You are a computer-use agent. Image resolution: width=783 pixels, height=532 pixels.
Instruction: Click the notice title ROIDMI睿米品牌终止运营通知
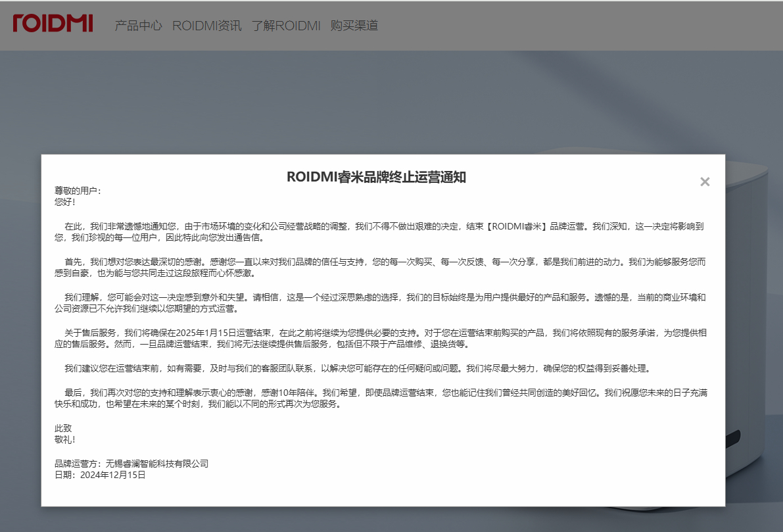(376, 177)
